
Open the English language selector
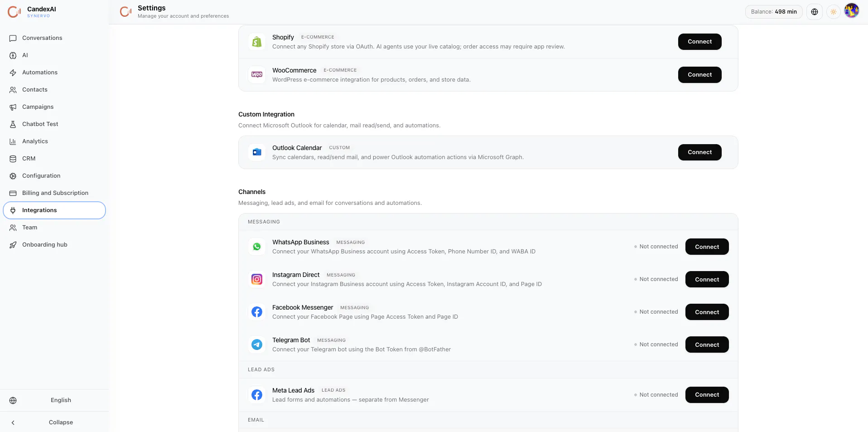[54, 400]
